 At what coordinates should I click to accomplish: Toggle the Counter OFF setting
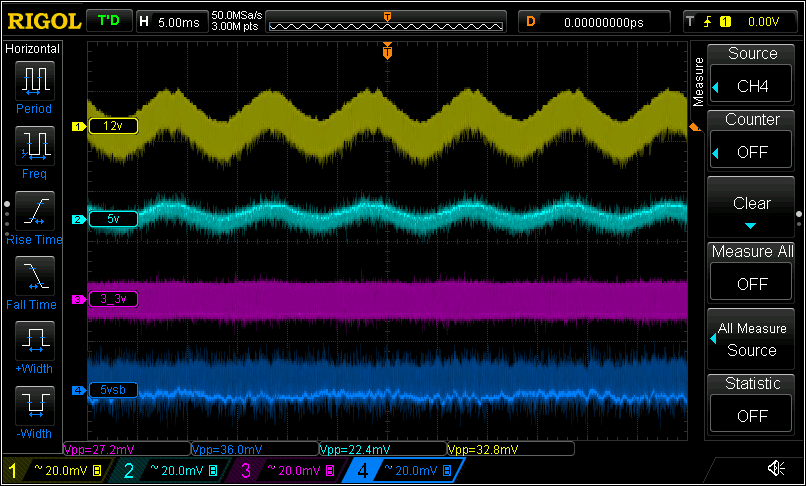[751, 139]
